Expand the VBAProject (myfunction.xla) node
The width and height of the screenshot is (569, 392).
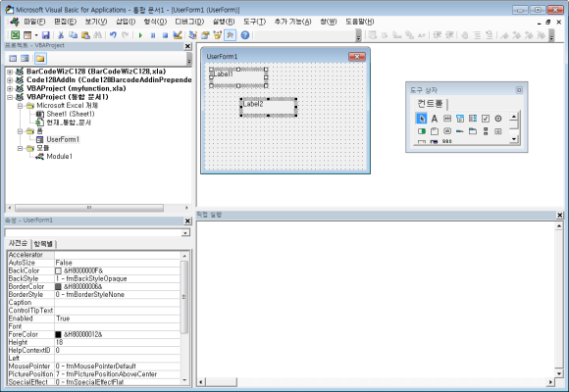click(10, 88)
